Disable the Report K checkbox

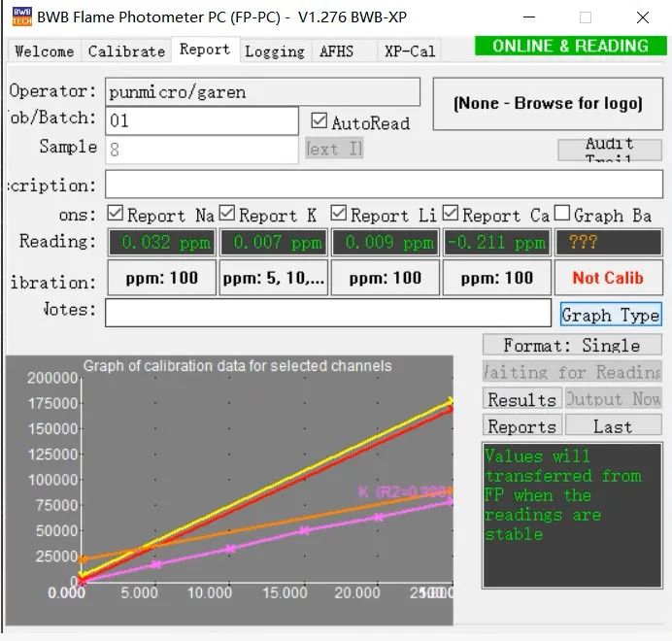(227, 214)
